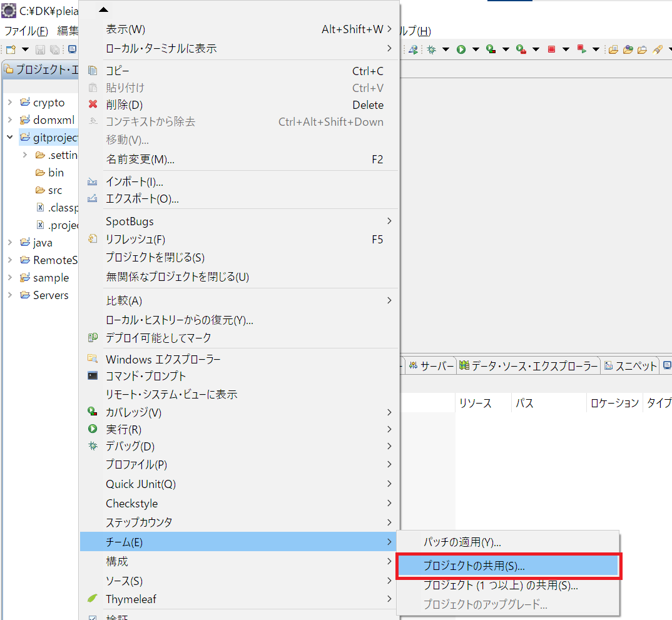Switch to the スニペット tab
Screen dimensions: 672x620
click(630, 365)
